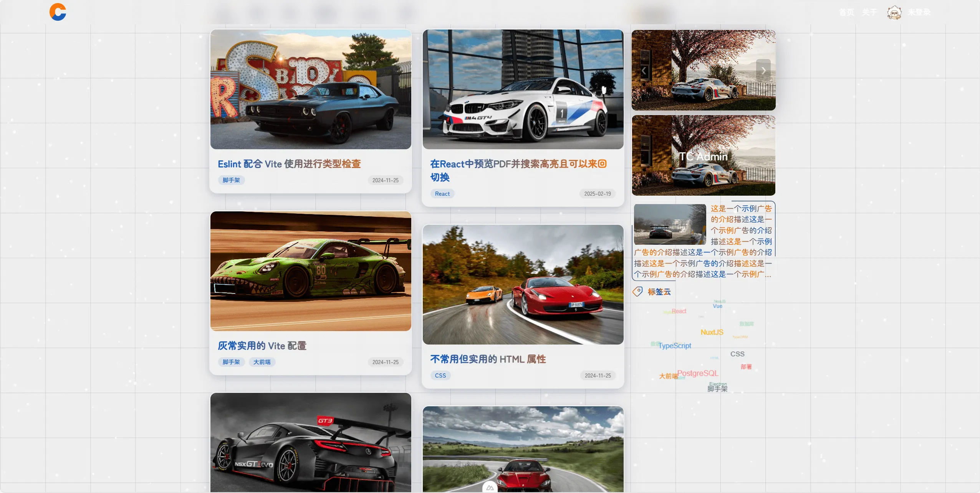Select the Vue tag in tag cloud
The height and width of the screenshot is (493, 980).
(717, 306)
